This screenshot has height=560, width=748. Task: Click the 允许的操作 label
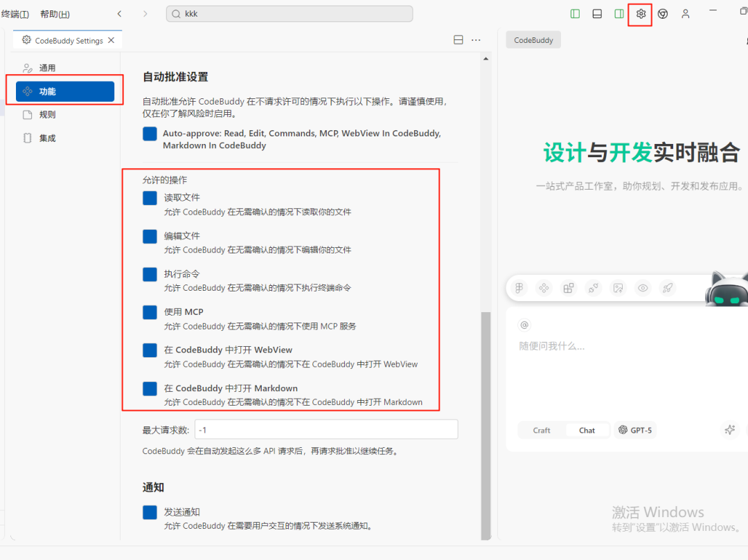(165, 180)
